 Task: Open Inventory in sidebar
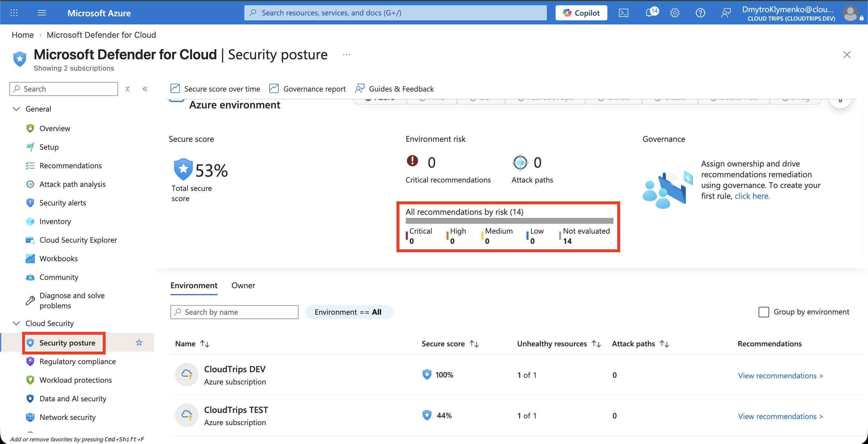click(x=55, y=221)
